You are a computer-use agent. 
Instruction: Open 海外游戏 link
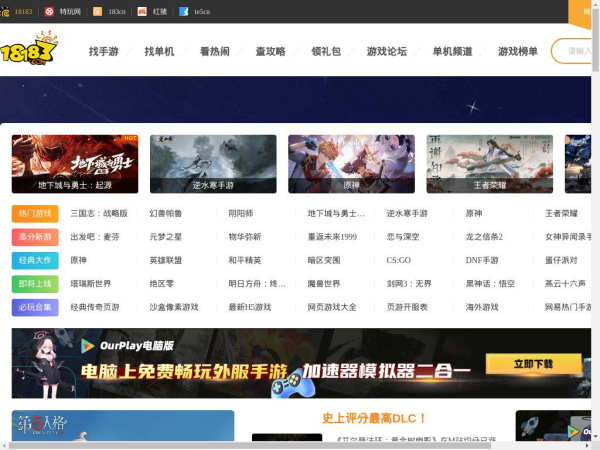482,307
